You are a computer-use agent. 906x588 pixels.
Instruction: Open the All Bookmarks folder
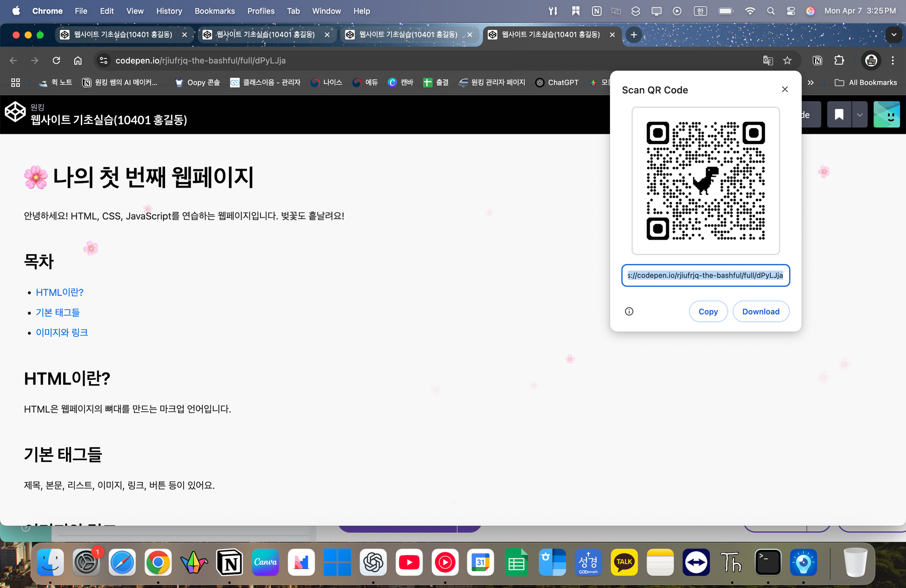[866, 83]
